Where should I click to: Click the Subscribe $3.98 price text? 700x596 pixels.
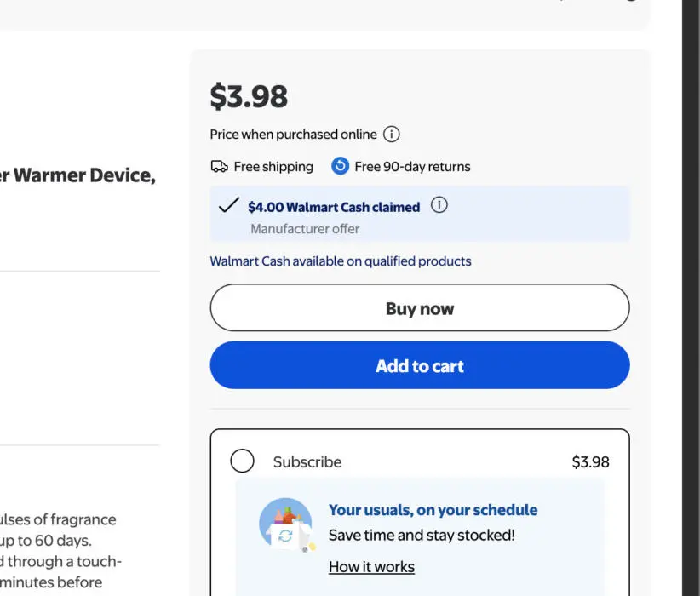coord(590,462)
